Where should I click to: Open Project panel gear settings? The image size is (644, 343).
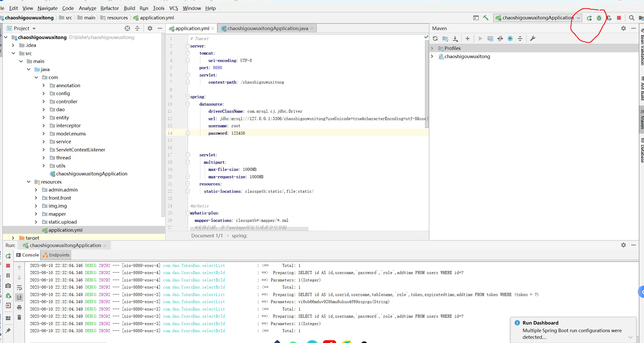point(150,28)
